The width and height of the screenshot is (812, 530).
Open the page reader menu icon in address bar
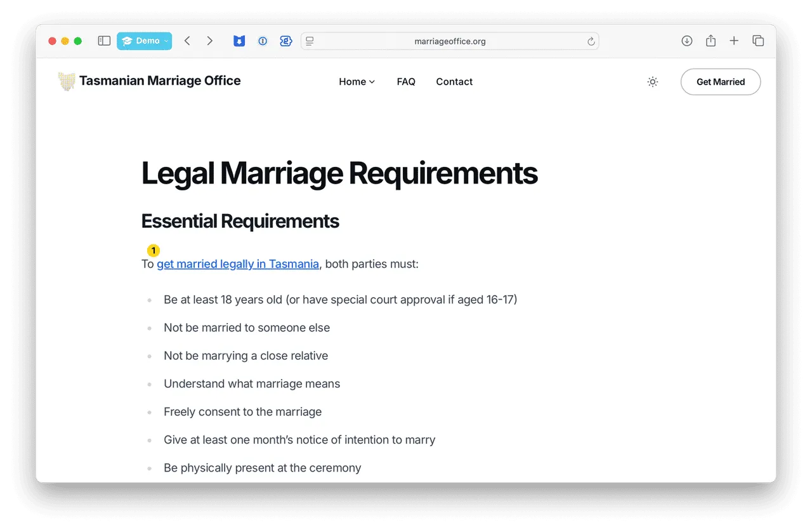[310, 41]
